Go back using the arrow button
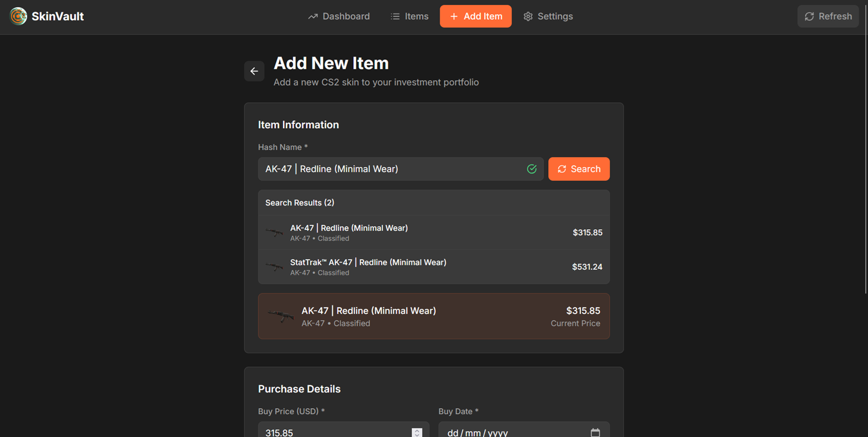 254,71
